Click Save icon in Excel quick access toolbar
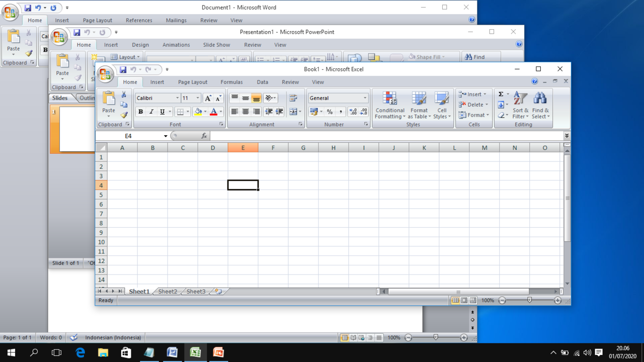Image resolution: width=644 pixels, height=362 pixels. coord(122,69)
